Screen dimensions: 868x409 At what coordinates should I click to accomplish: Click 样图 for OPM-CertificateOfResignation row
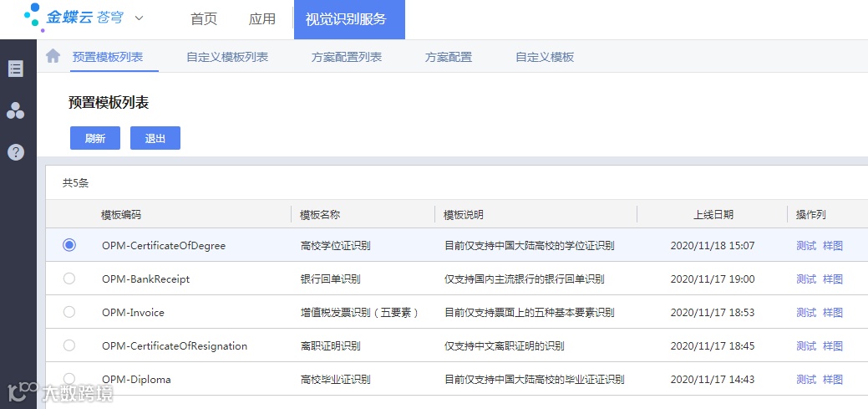point(833,346)
